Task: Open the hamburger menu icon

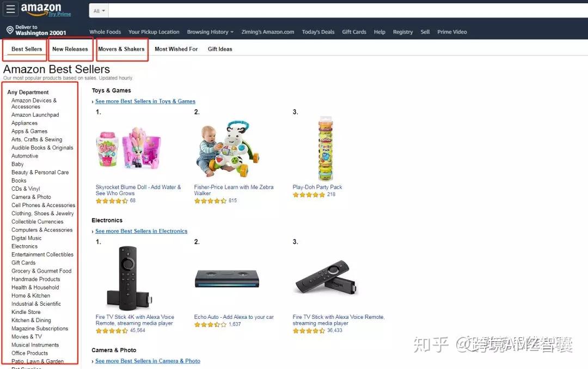Action: pyautogui.click(x=10, y=9)
